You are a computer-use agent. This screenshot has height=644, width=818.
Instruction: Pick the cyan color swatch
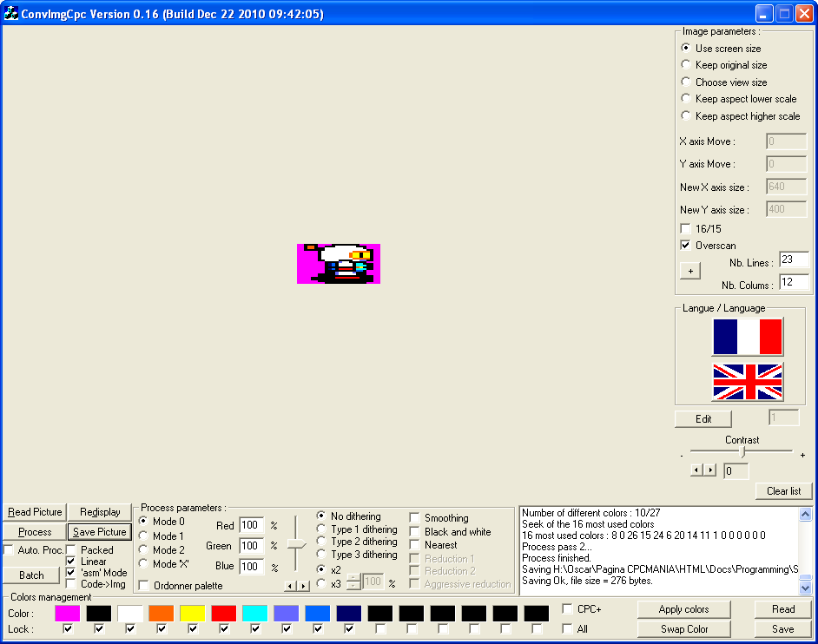point(255,614)
